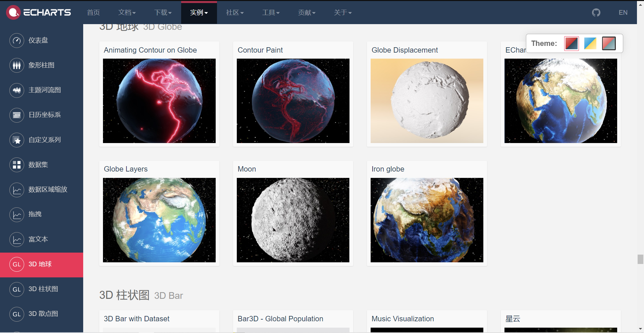The height and width of the screenshot is (333, 644).
Task: Choose the pink and teal theme swatch
Action: (x=609, y=44)
